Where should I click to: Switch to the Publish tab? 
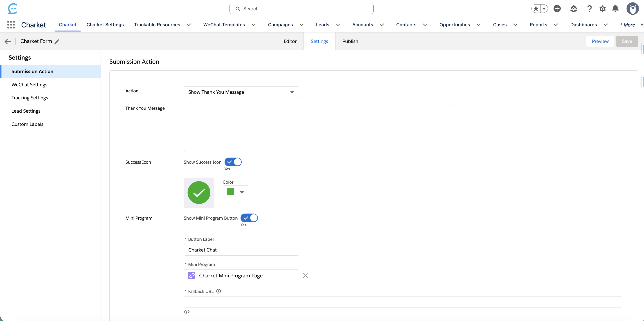[x=350, y=41]
